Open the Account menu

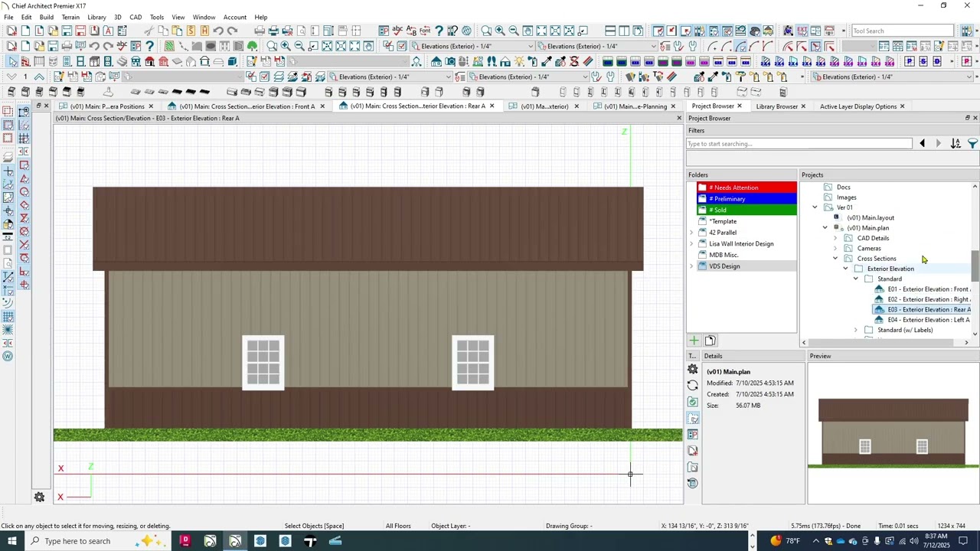(234, 17)
